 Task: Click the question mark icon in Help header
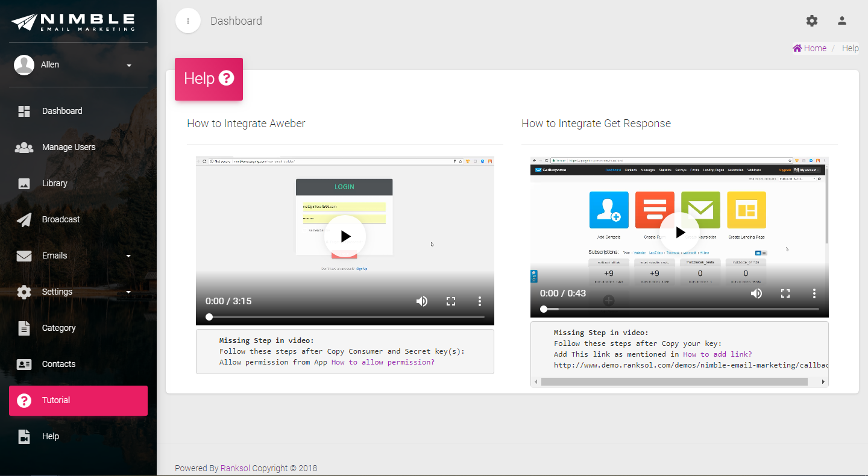(226, 78)
